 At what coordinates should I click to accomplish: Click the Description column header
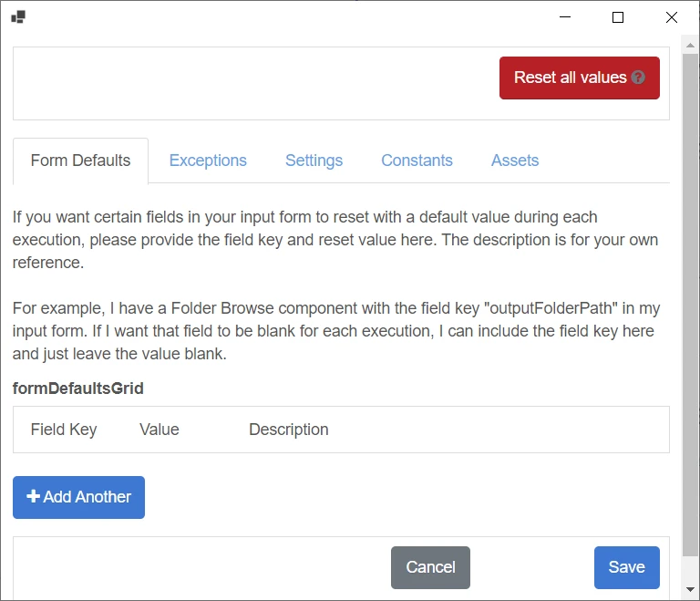pyautogui.click(x=288, y=430)
